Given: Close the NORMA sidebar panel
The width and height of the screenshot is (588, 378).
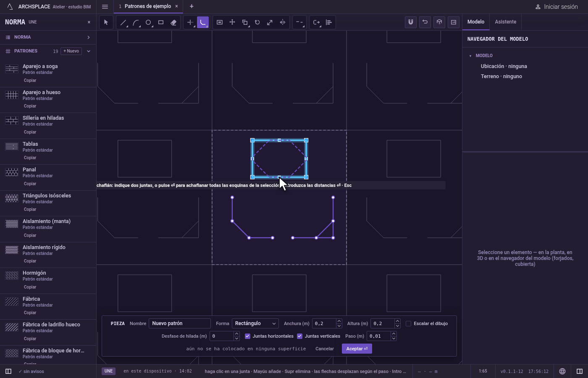Looking at the screenshot, I should [x=89, y=22].
